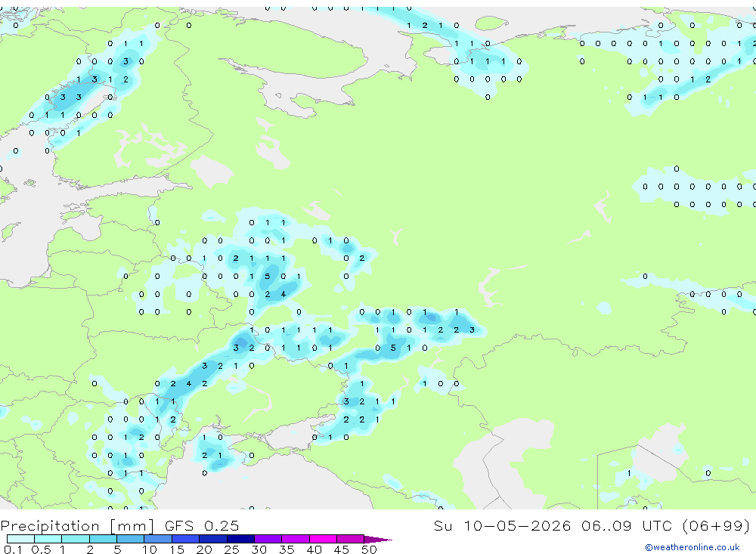Click the legend scale label '25'

coord(231,549)
